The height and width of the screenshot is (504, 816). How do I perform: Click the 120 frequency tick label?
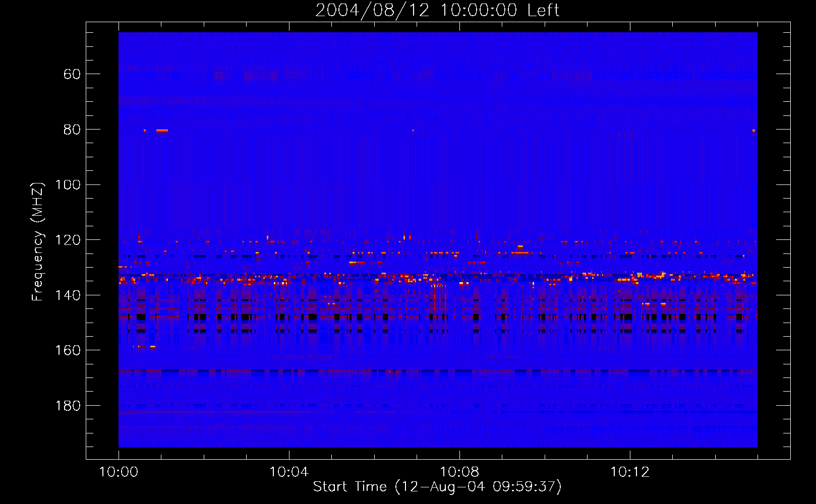click(x=68, y=240)
